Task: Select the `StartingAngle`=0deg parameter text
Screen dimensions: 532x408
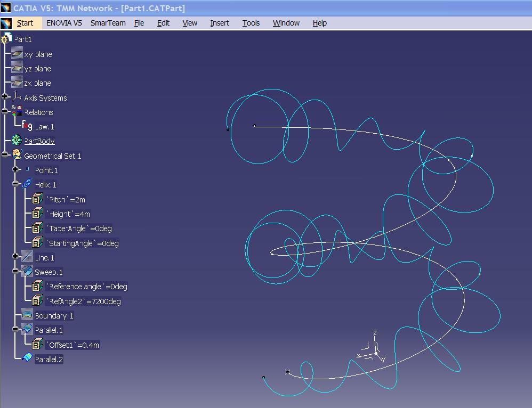Action: coord(83,243)
